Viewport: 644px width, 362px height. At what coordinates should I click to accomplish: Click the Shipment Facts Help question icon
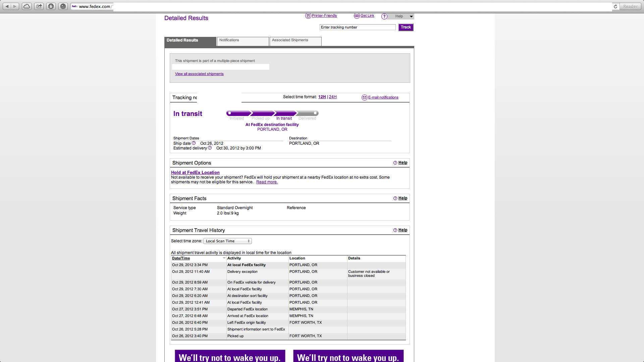(x=395, y=198)
